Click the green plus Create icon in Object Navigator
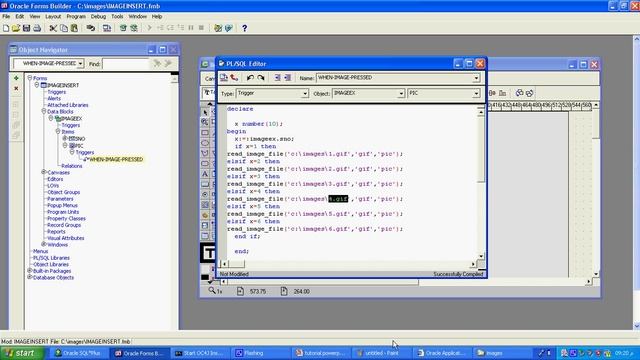This screenshot has height=360, width=640. pyautogui.click(x=16, y=78)
